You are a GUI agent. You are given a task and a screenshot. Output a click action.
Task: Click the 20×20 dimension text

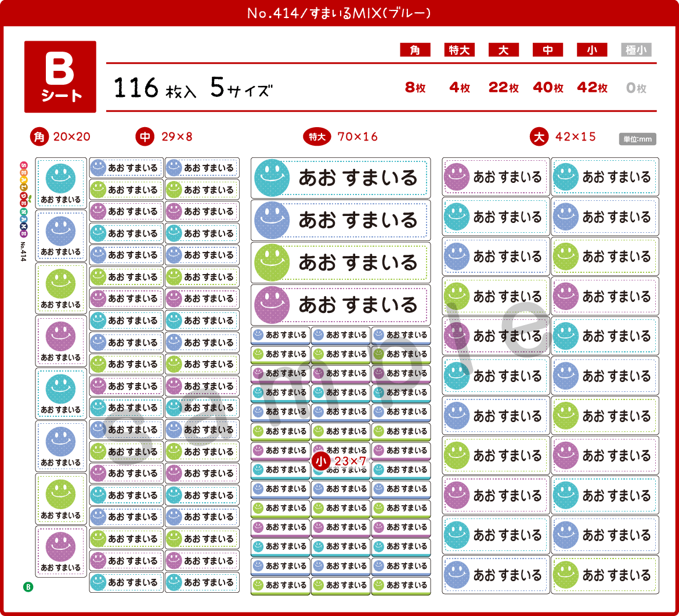tap(72, 137)
